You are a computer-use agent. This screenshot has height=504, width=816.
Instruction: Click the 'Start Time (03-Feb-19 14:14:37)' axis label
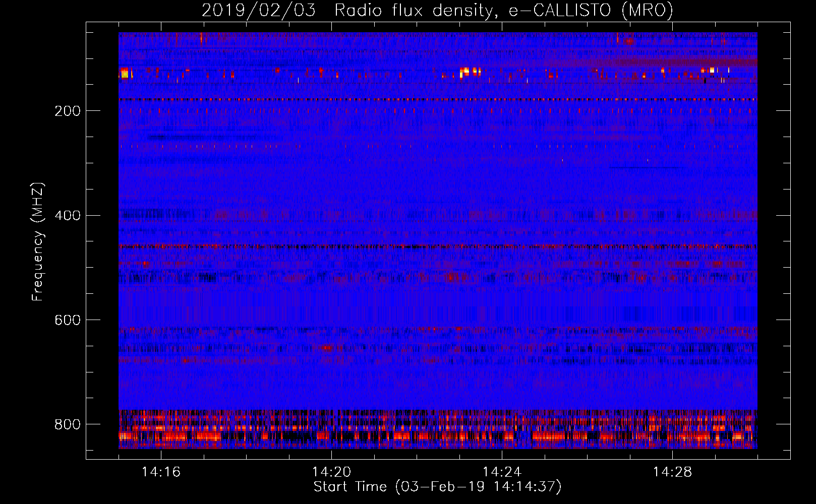pyautogui.click(x=437, y=487)
